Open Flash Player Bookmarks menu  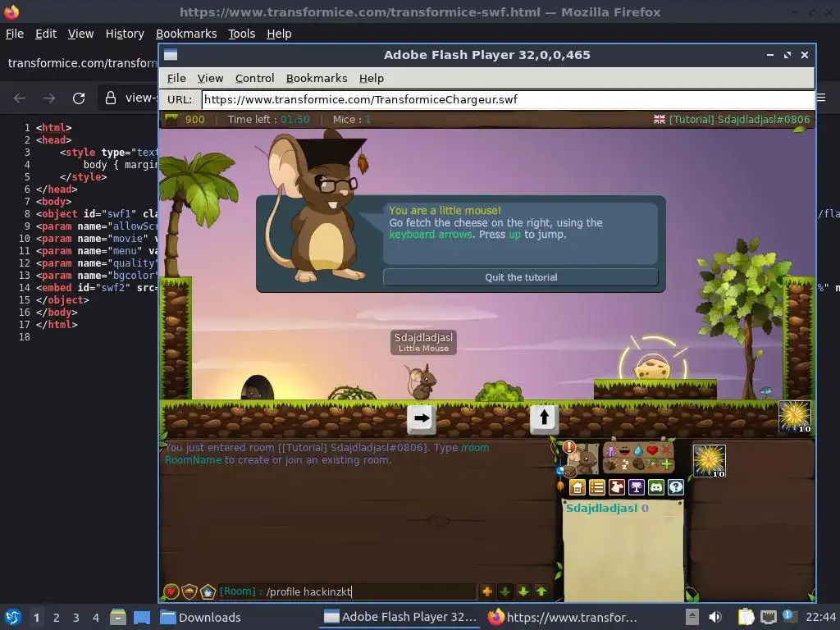pyautogui.click(x=317, y=78)
